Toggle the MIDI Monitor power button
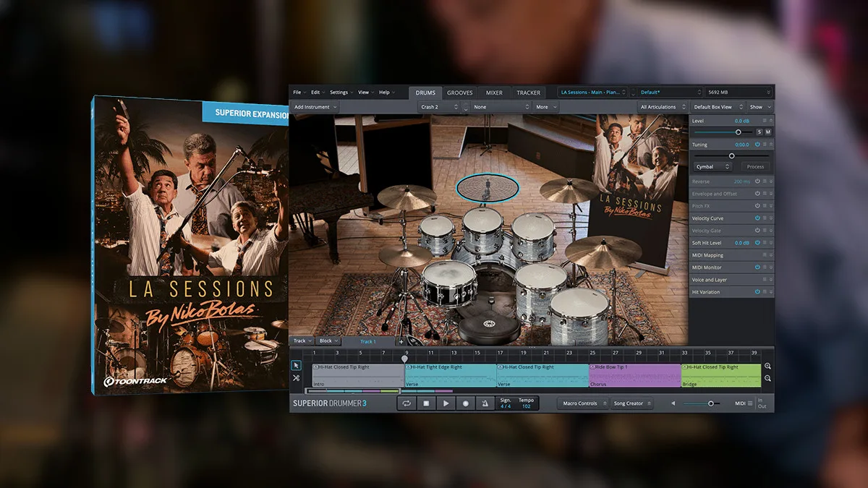Image resolution: width=868 pixels, height=488 pixels. coord(757,267)
